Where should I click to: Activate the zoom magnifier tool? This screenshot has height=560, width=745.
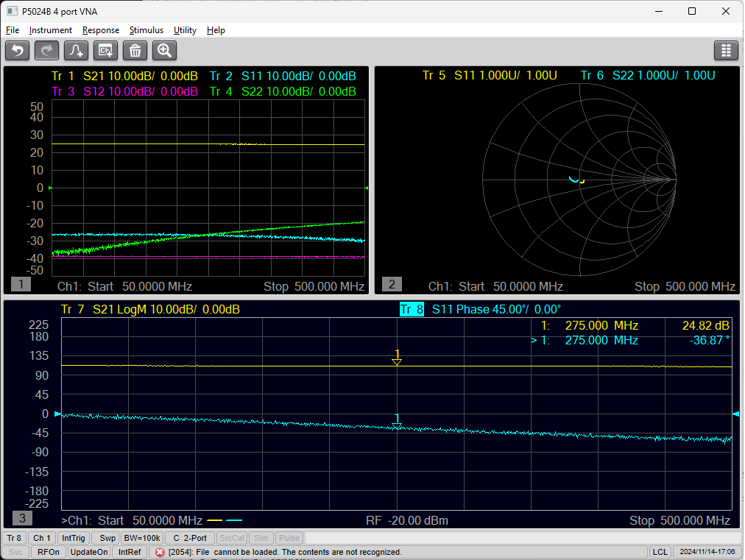click(x=164, y=50)
